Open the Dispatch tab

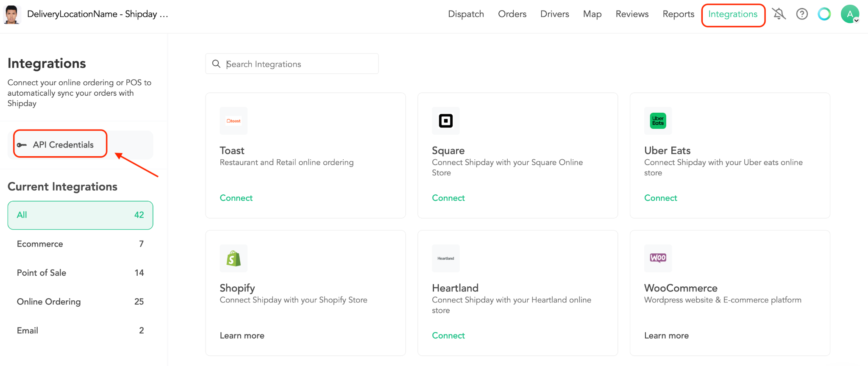pyautogui.click(x=466, y=14)
